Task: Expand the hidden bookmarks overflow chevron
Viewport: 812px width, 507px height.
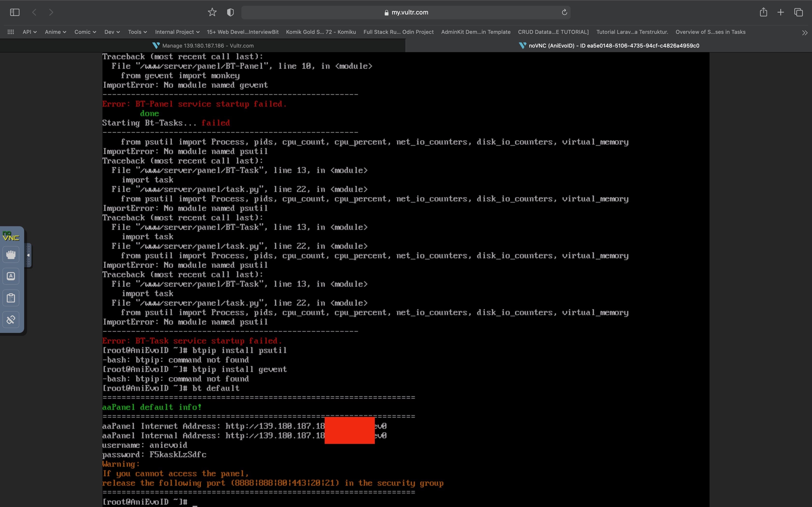Action: (805, 33)
